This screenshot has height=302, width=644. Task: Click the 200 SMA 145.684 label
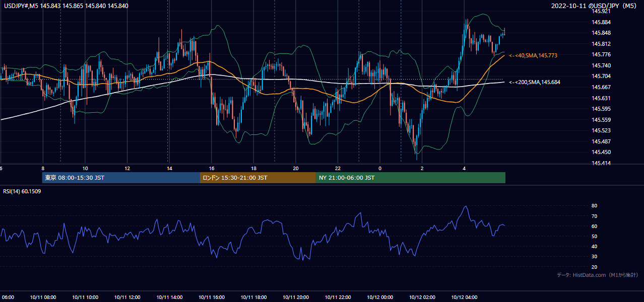coord(535,82)
